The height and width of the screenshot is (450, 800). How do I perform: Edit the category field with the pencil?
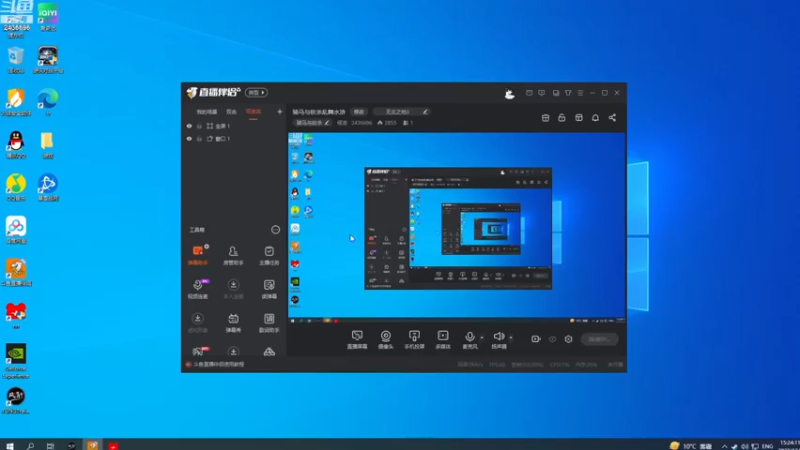425,112
